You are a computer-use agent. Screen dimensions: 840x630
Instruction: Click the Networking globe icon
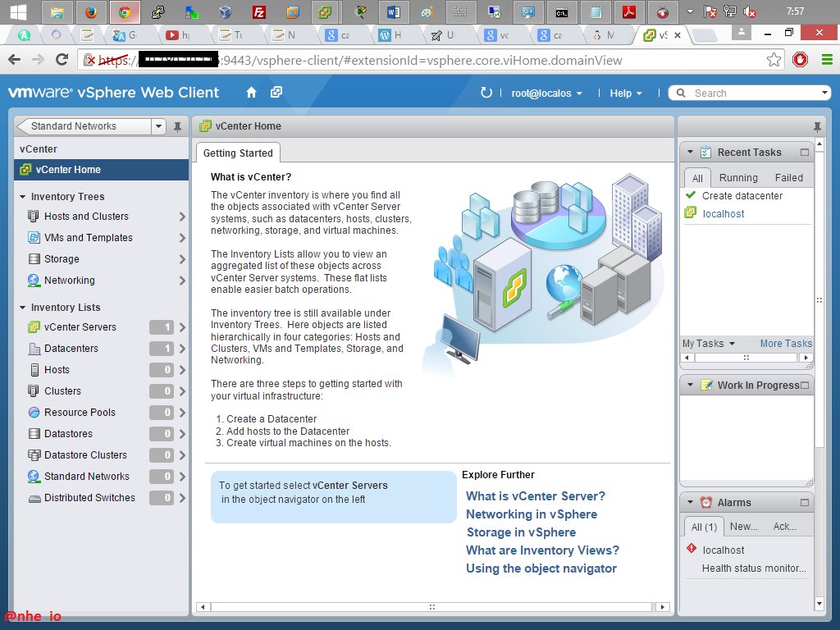(x=34, y=281)
